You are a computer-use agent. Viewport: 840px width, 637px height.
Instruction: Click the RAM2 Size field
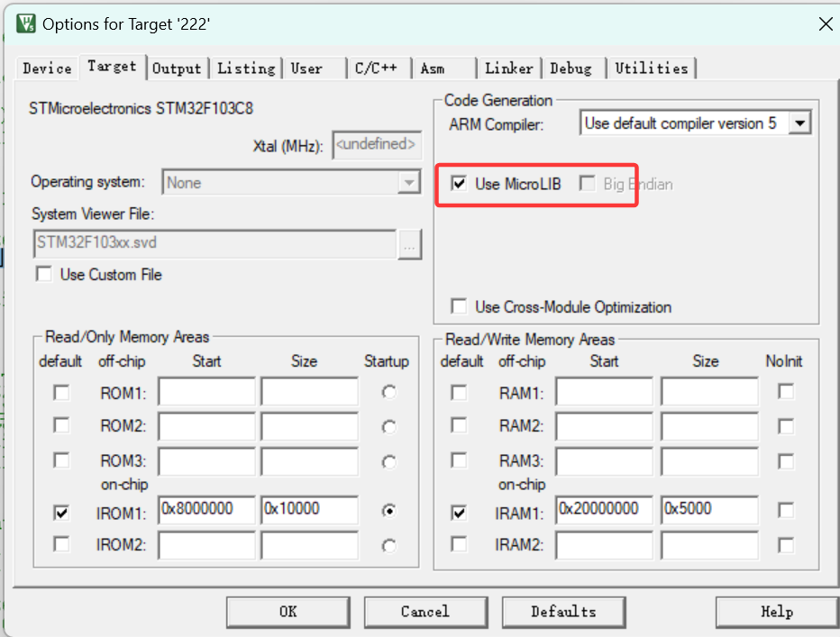pos(709,426)
